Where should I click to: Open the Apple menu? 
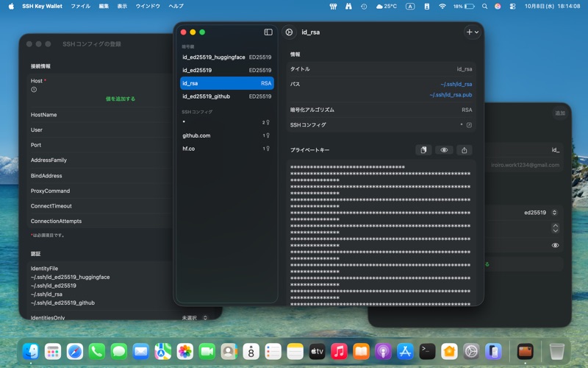point(11,6)
